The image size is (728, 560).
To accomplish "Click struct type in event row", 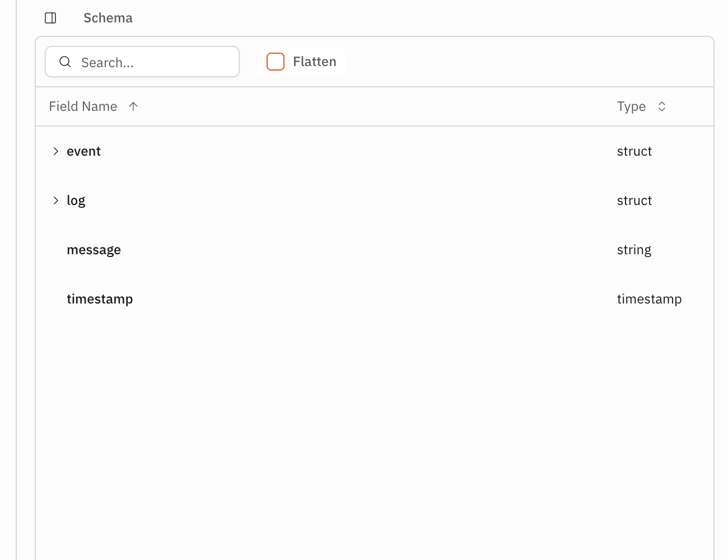I will click(634, 151).
